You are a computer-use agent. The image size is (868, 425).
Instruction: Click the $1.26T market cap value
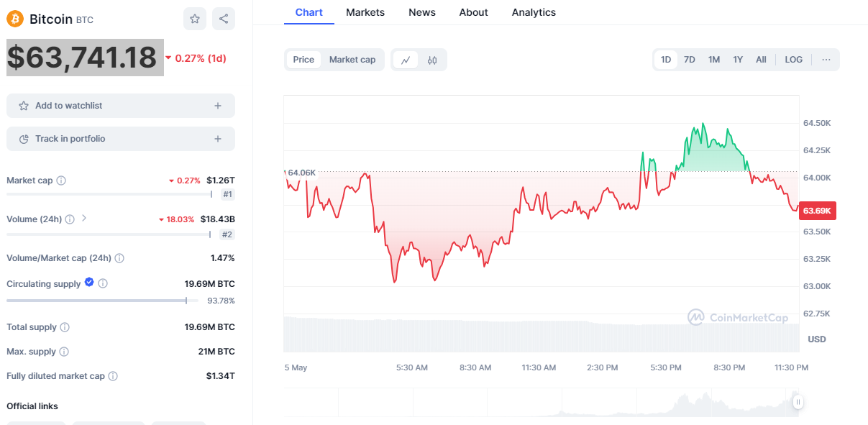(221, 180)
